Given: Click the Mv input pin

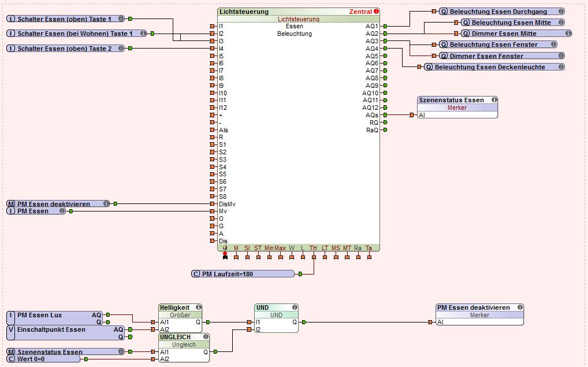Looking at the screenshot, I should (x=212, y=211).
